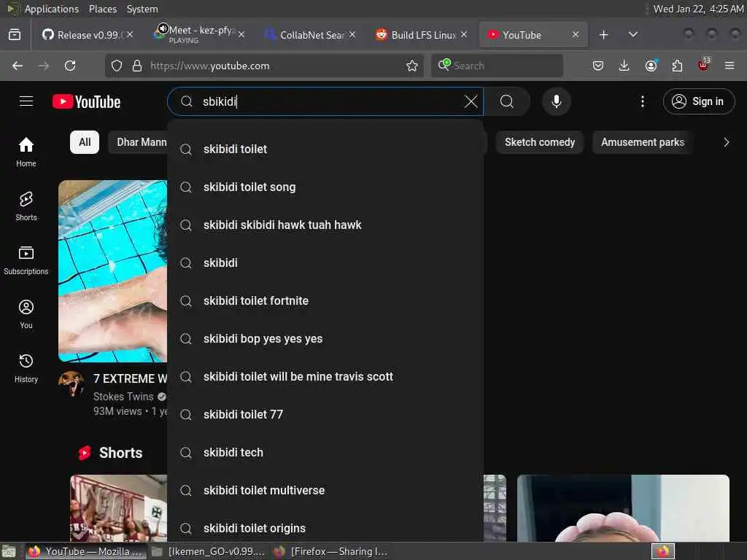Select the Amusement parks filter chip

tap(642, 142)
